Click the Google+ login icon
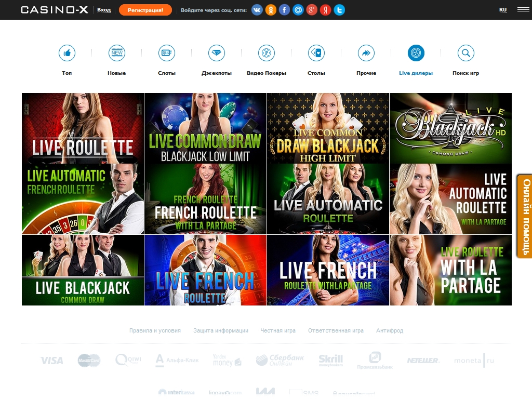Screen dimensions: 532x399 point(312,10)
